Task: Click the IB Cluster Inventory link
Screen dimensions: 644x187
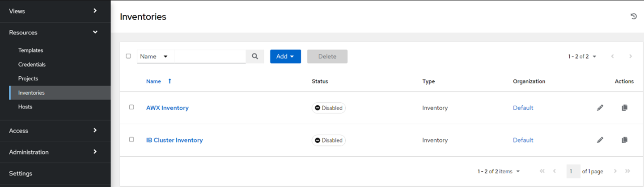Action: (x=174, y=140)
